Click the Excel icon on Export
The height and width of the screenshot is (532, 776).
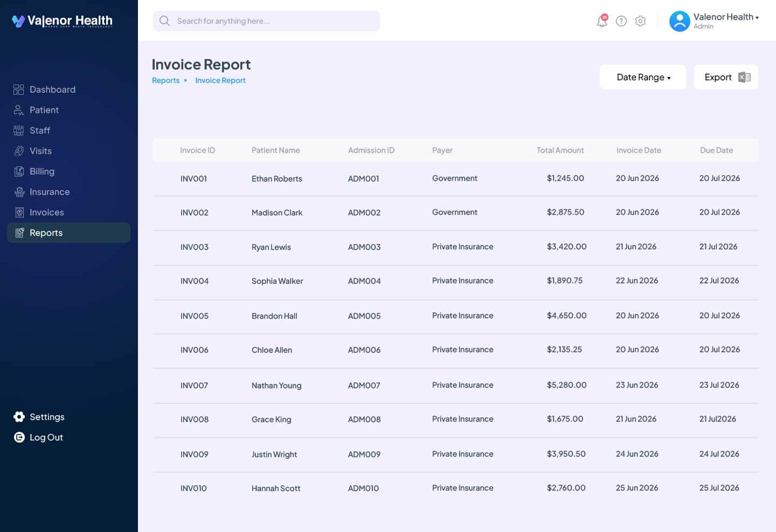tap(744, 77)
